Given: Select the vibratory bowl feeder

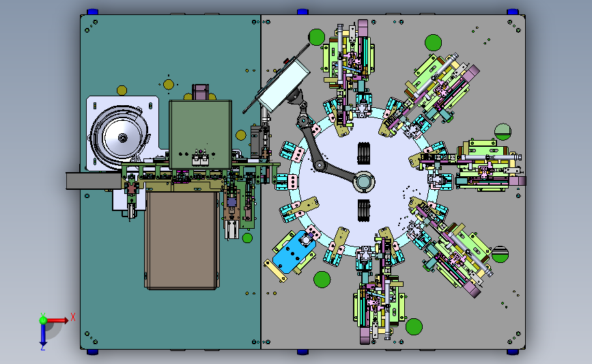Looking at the screenshot, I should (x=119, y=137).
